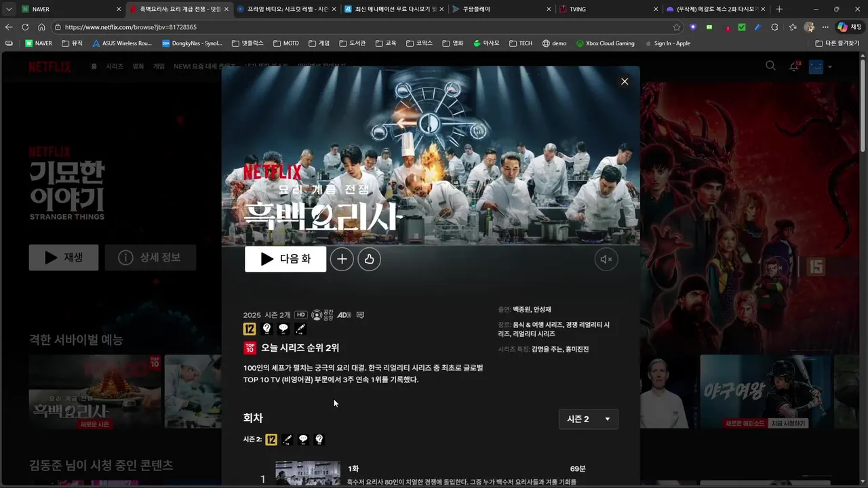This screenshot has width=868, height=488.
Task: Close the 흑백요리사 detail popup
Action: click(625, 81)
